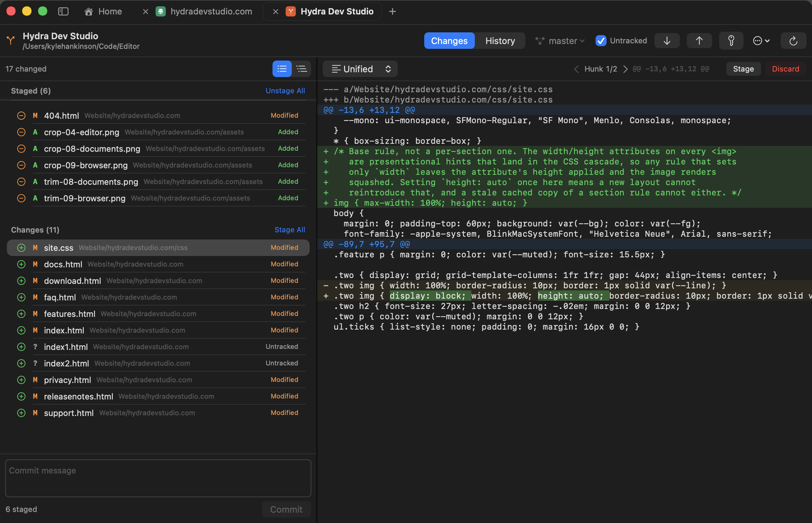Click the push up-arrow button
Image resolution: width=812 pixels, height=523 pixels.
(x=699, y=41)
